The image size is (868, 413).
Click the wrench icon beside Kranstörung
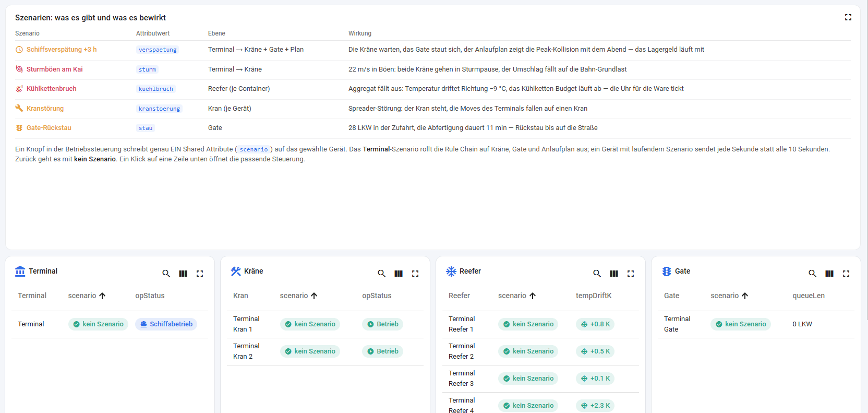coord(19,108)
